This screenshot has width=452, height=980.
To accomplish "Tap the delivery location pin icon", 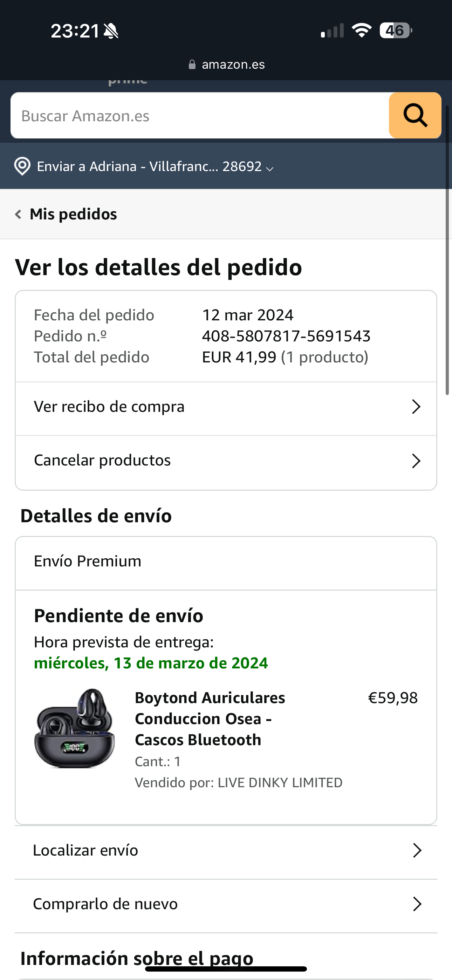I will 22,166.
